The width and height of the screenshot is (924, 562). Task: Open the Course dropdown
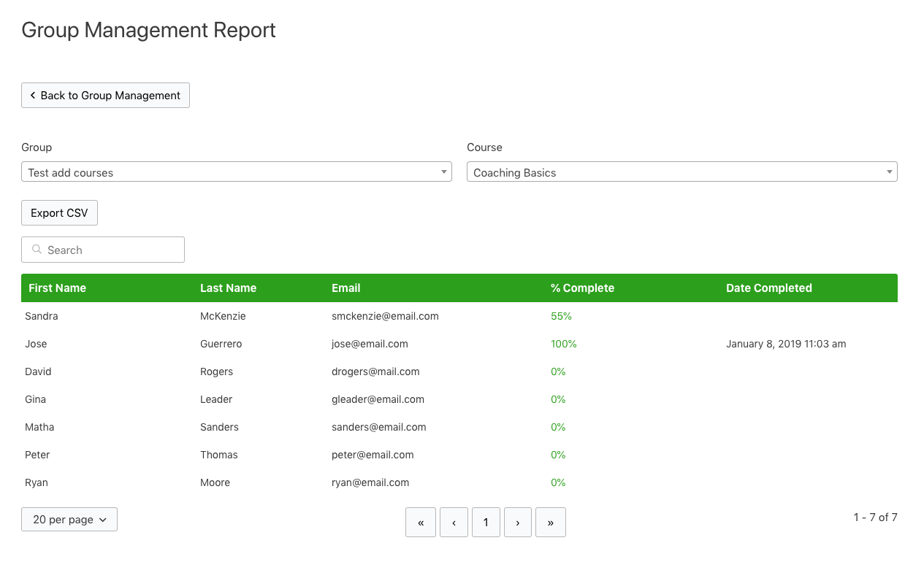coord(681,172)
